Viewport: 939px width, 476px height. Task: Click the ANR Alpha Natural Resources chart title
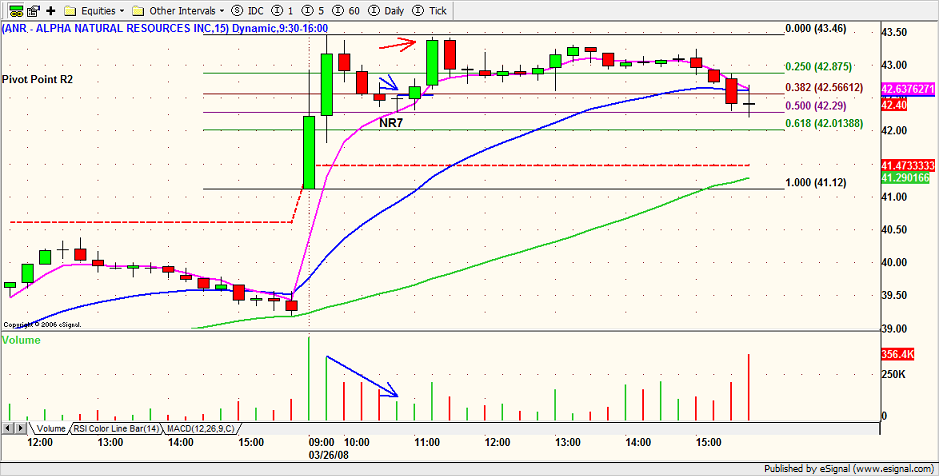click(x=165, y=28)
